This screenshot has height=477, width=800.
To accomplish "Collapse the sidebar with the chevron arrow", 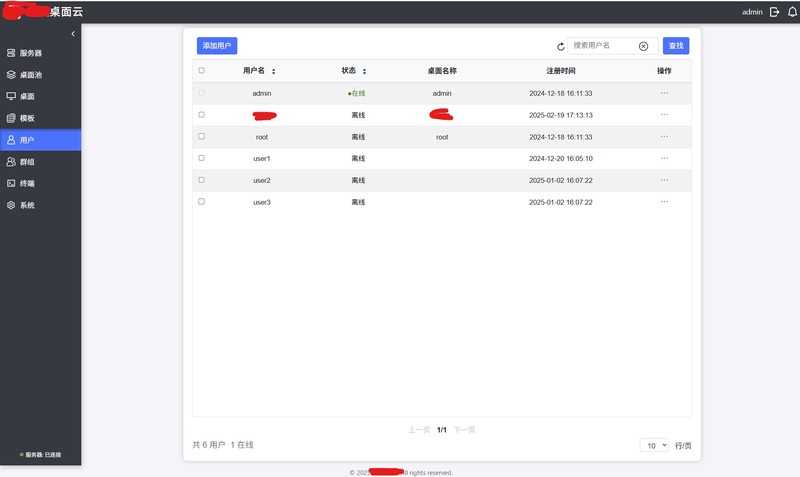I will coord(73,34).
